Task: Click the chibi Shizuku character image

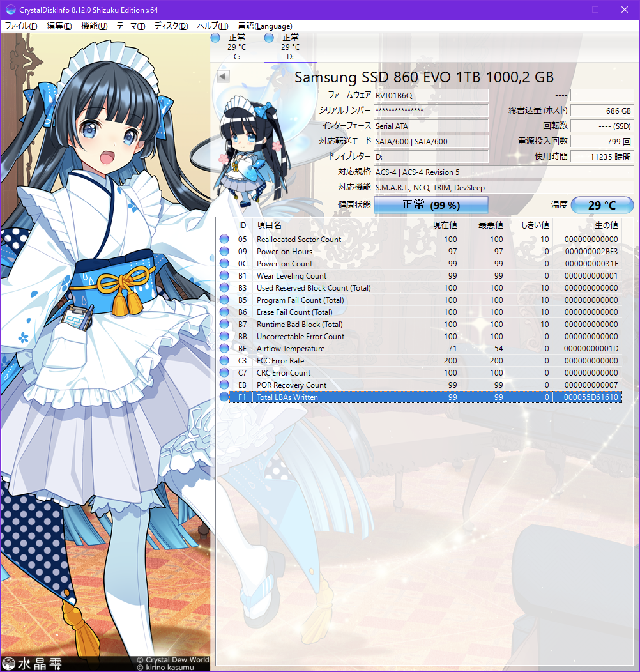Action: [253, 152]
